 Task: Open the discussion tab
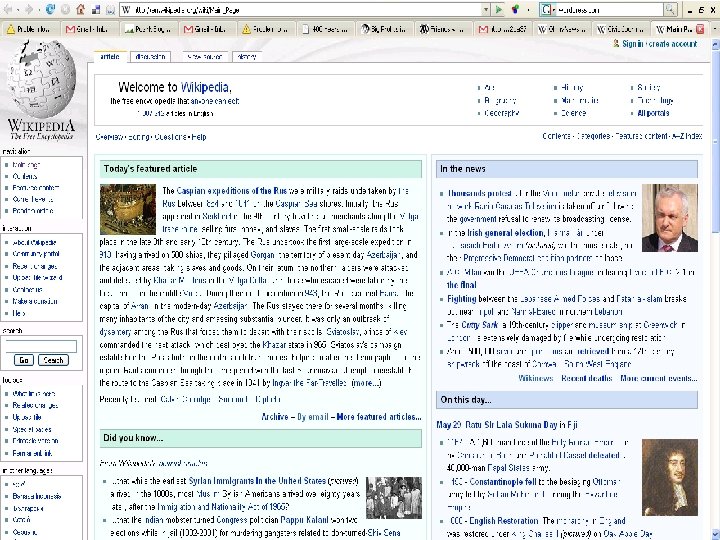pyautogui.click(x=150, y=56)
